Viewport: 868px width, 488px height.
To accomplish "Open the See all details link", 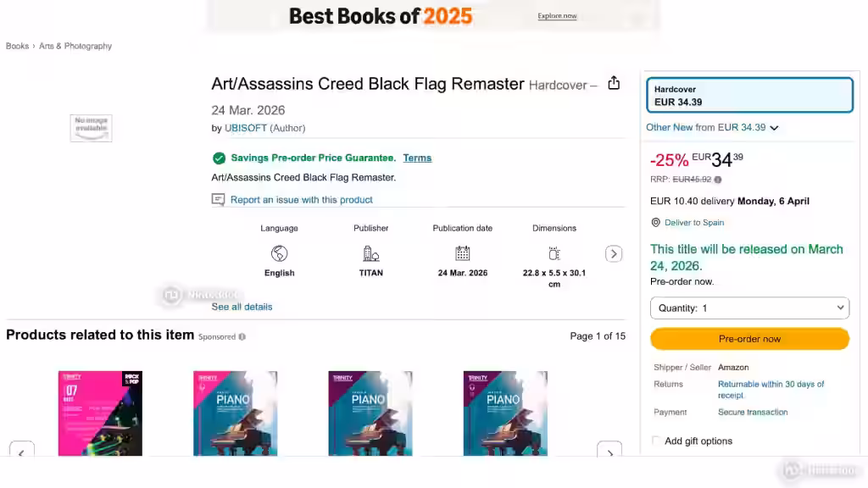I will [242, 307].
